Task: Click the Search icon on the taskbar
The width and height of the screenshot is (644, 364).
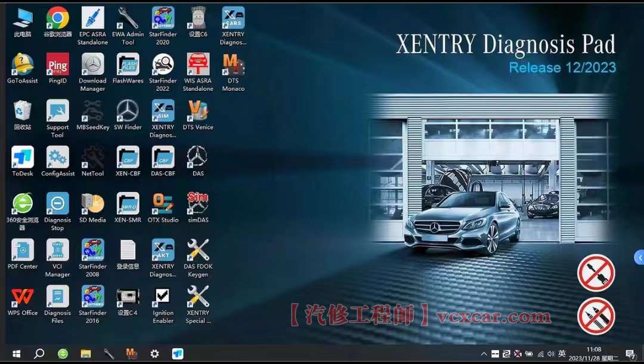Action: (38, 353)
